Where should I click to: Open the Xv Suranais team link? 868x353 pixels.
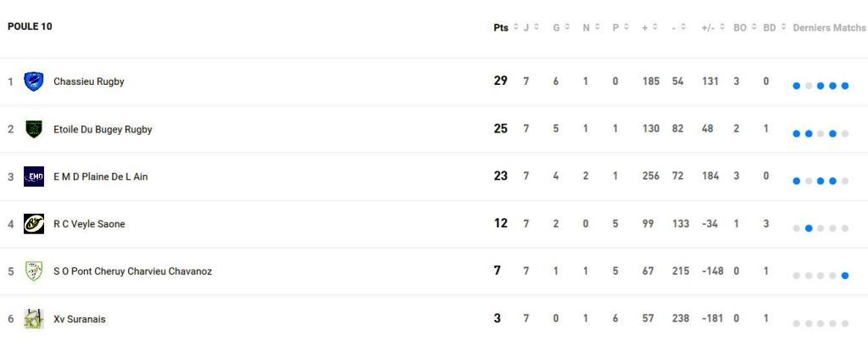(x=80, y=319)
